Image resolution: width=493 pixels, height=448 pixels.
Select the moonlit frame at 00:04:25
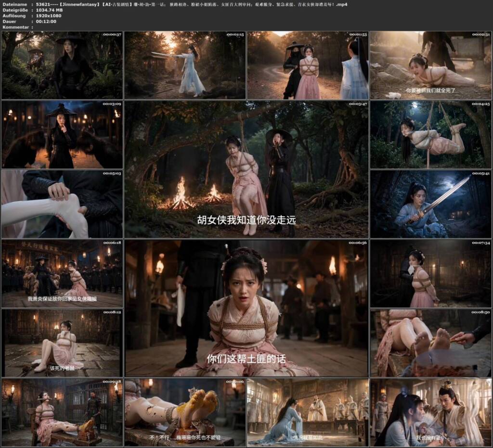[431, 134]
